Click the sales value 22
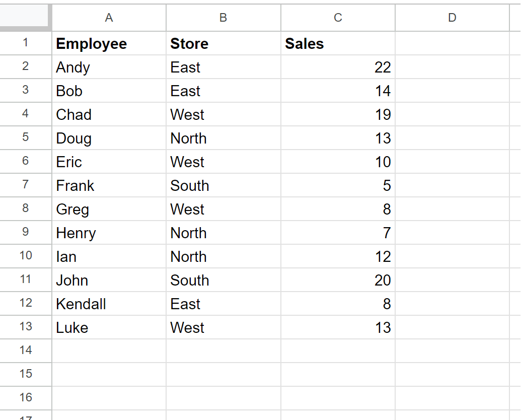 [x=338, y=67]
